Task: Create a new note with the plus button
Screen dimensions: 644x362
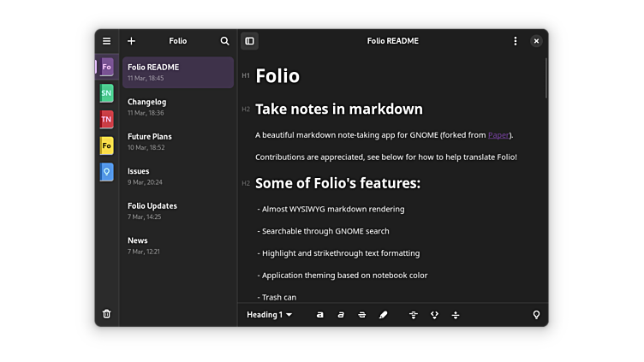Action: point(131,41)
